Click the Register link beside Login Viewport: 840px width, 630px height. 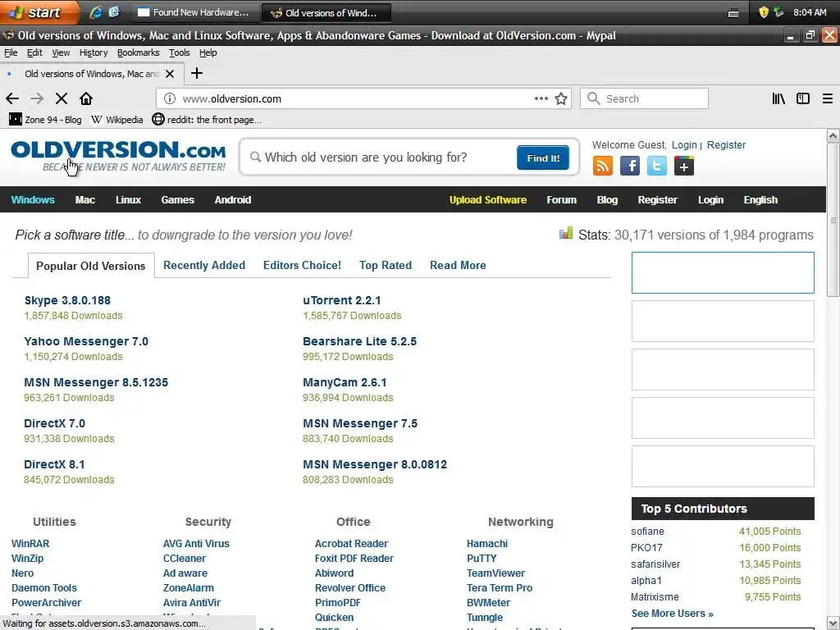click(x=726, y=144)
